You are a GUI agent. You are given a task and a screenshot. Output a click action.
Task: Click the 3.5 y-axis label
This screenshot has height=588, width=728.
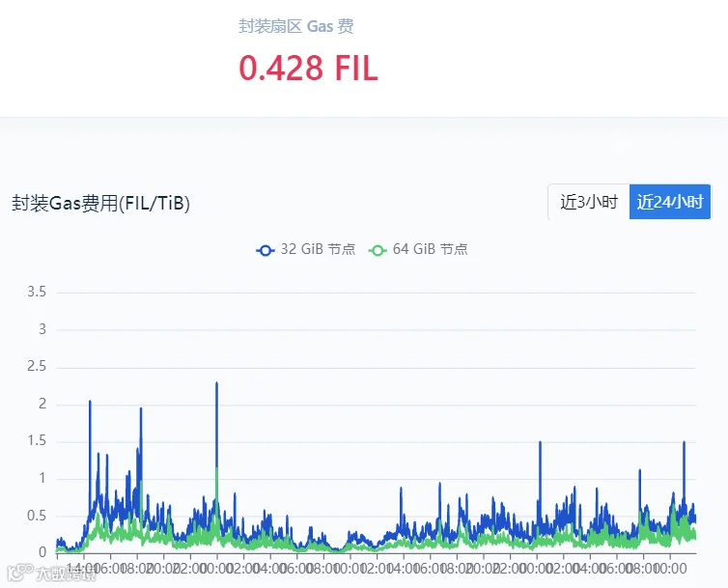click(x=37, y=292)
